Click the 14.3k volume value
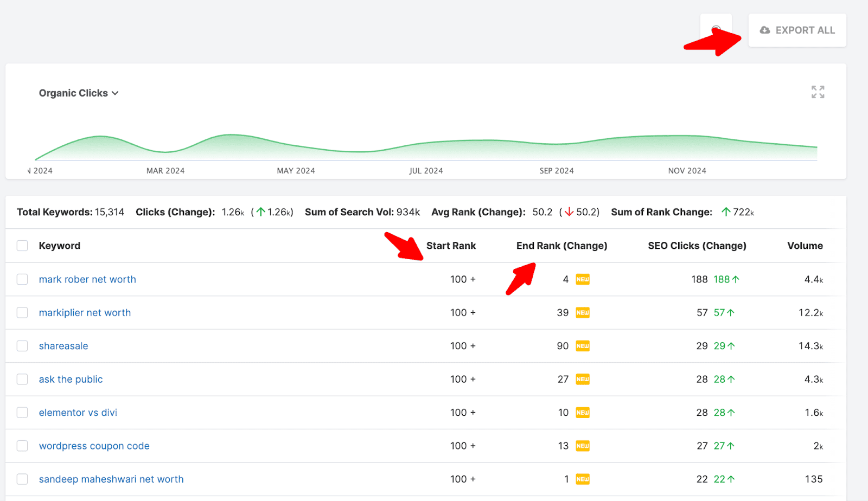The image size is (868, 501). 811,346
